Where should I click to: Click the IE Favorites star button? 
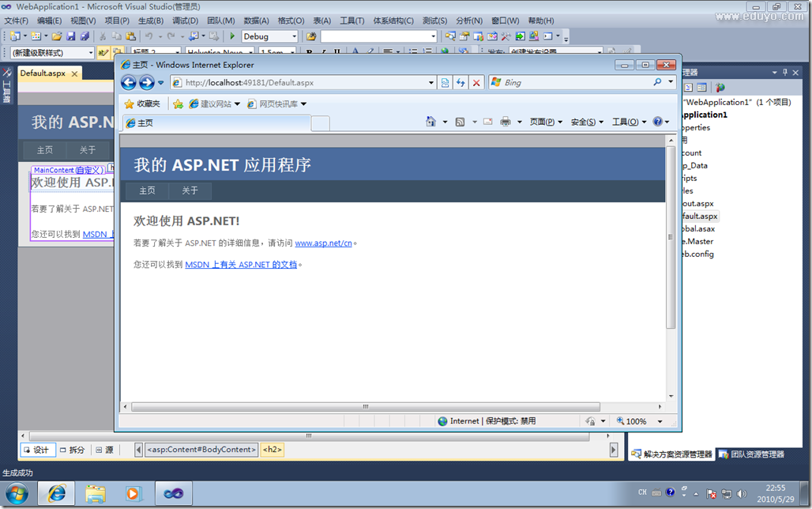tap(142, 104)
